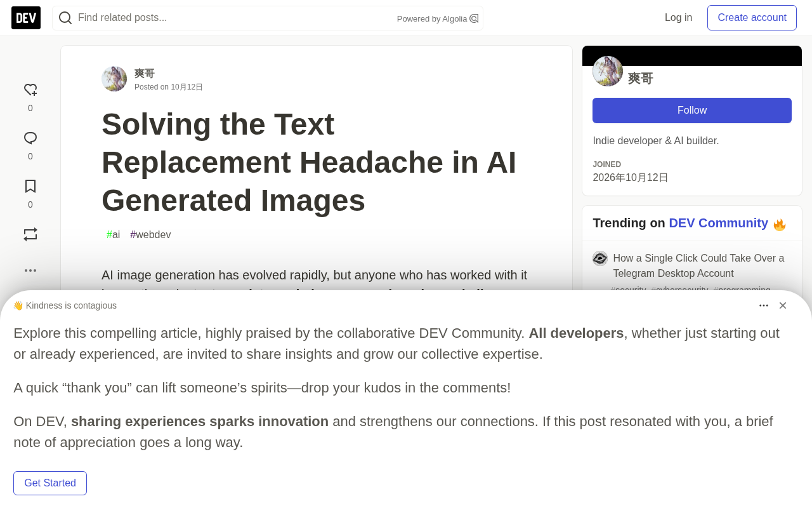Screen dimensions: 812x508
Task: Click the Log in link
Action: click(x=678, y=18)
